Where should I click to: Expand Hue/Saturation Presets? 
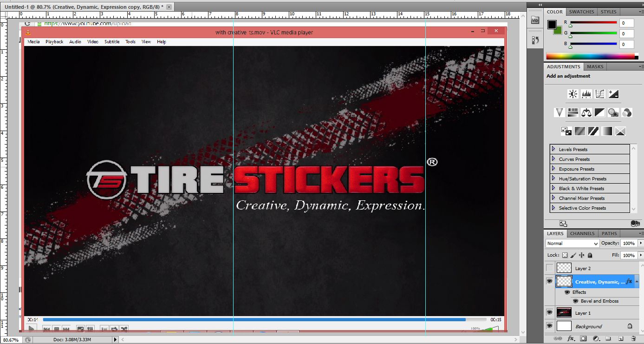tap(553, 179)
